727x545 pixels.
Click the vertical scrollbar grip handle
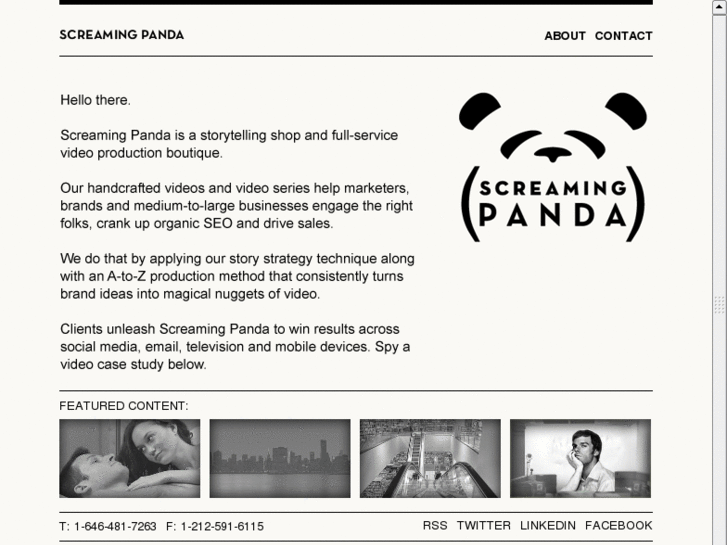[x=720, y=304]
